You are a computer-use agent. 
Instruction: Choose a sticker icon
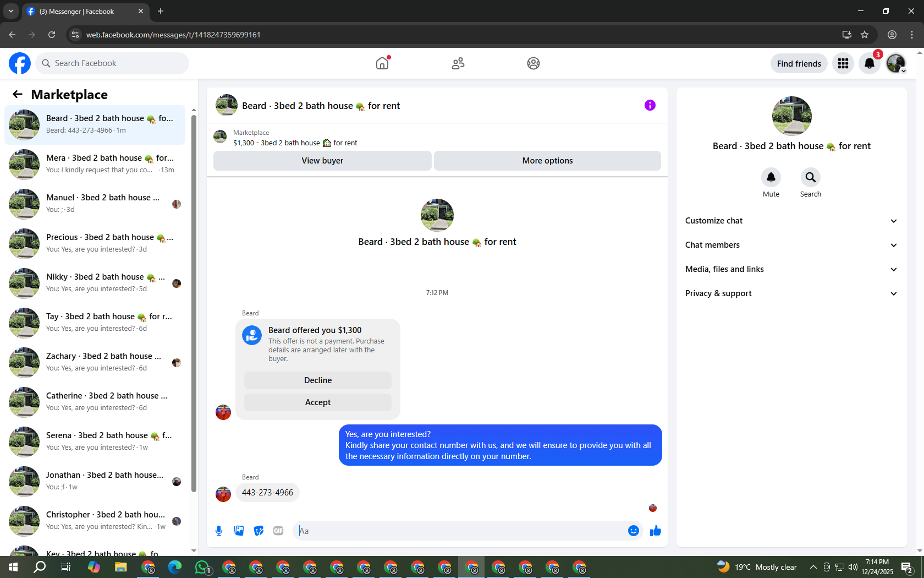click(258, 531)
